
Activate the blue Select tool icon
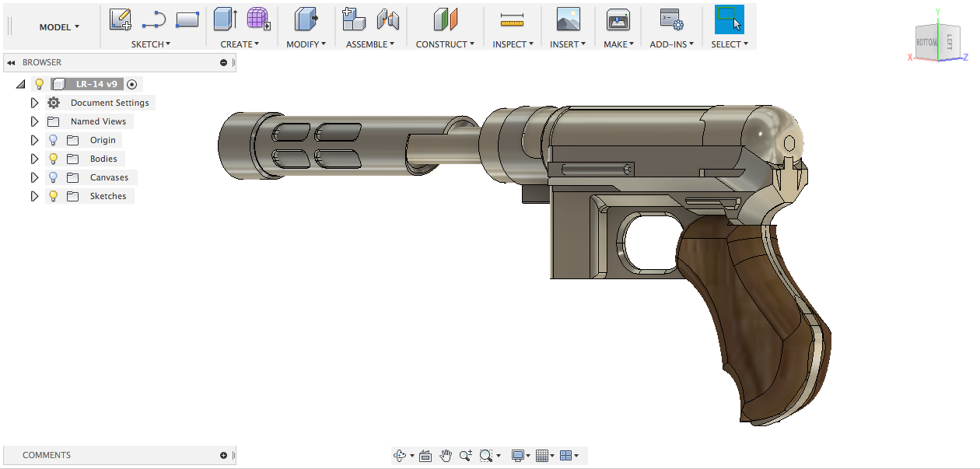730,19
